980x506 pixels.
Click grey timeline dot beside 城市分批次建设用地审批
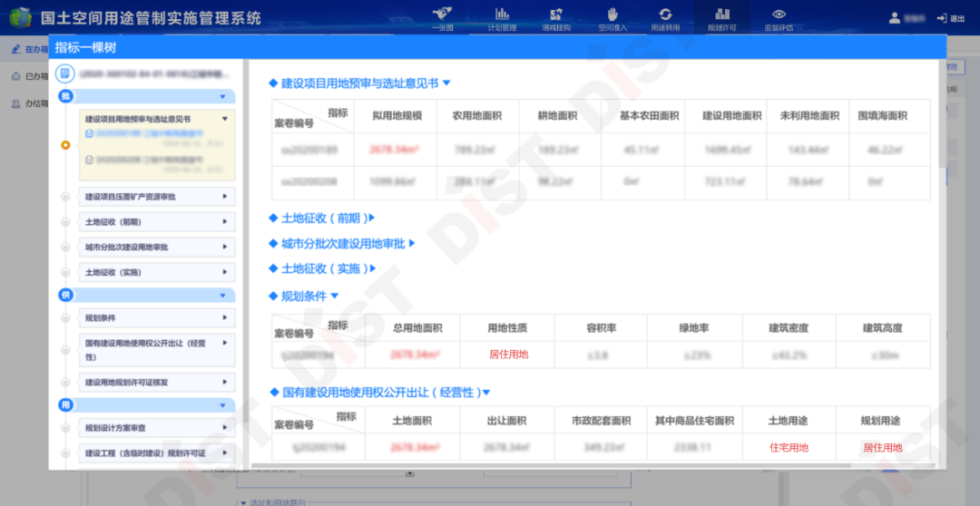point(65,248)
